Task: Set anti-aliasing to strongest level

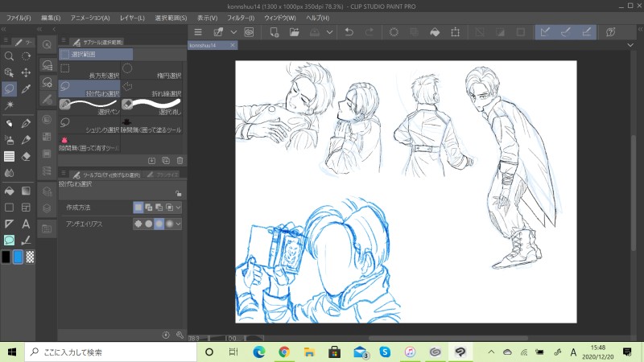Action: pyautogui.click(x=169, y=224)
